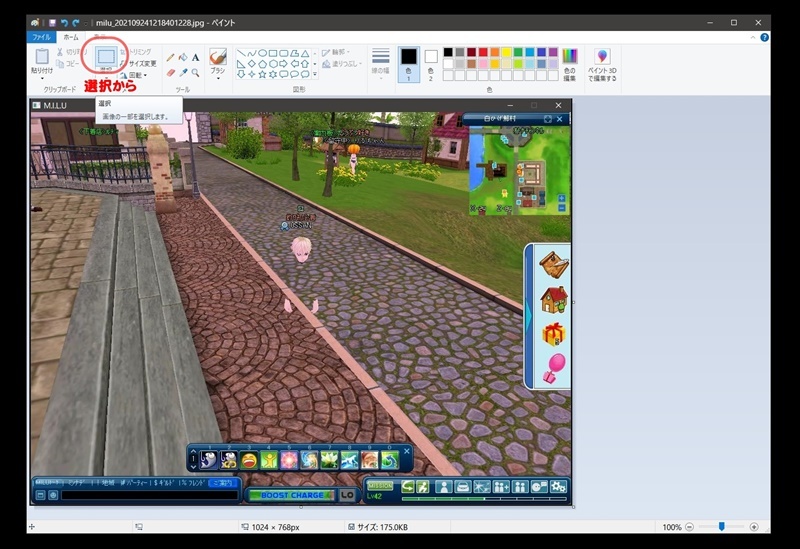The image size is (800, 549).
Task: Open Edit with Paint 3D
Action: click(602, 65)
